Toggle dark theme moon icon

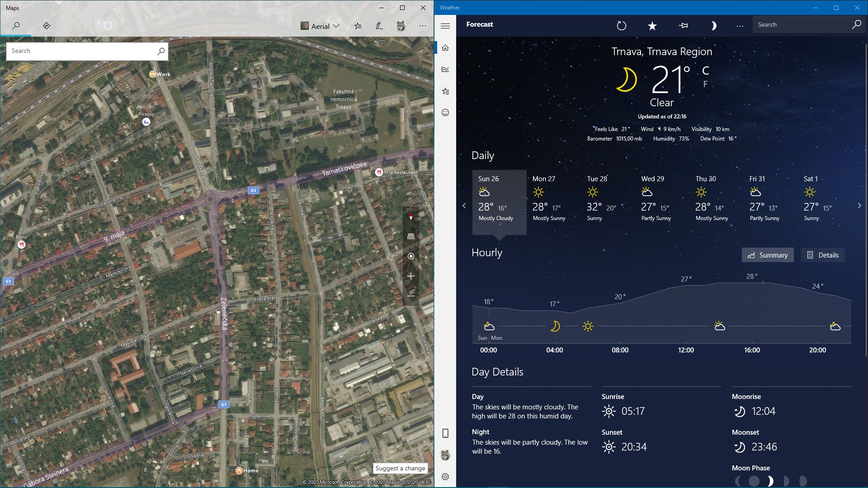click(713, 26)
